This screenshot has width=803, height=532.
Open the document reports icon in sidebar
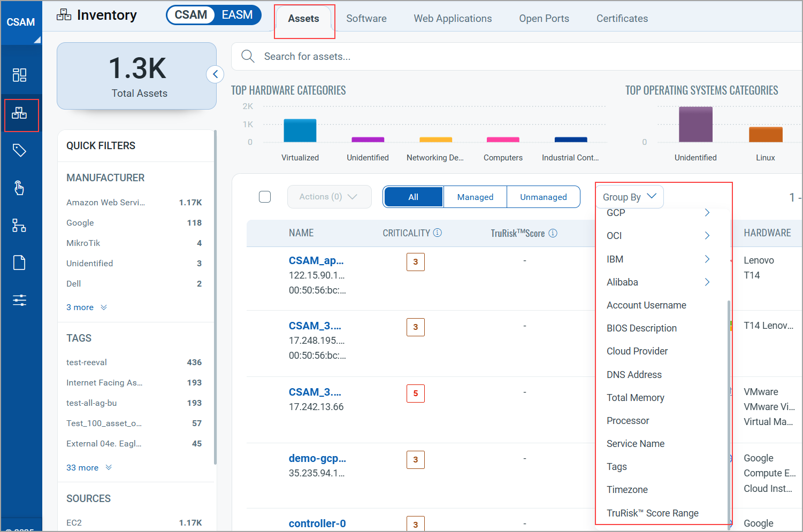pyautogui.click(x=19, y=263)
